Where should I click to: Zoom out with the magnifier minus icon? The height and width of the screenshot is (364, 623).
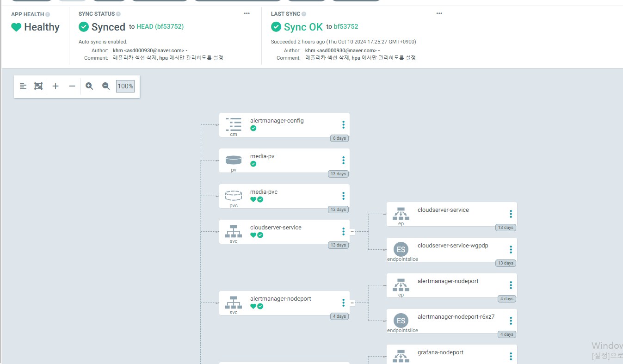(106, 86)
